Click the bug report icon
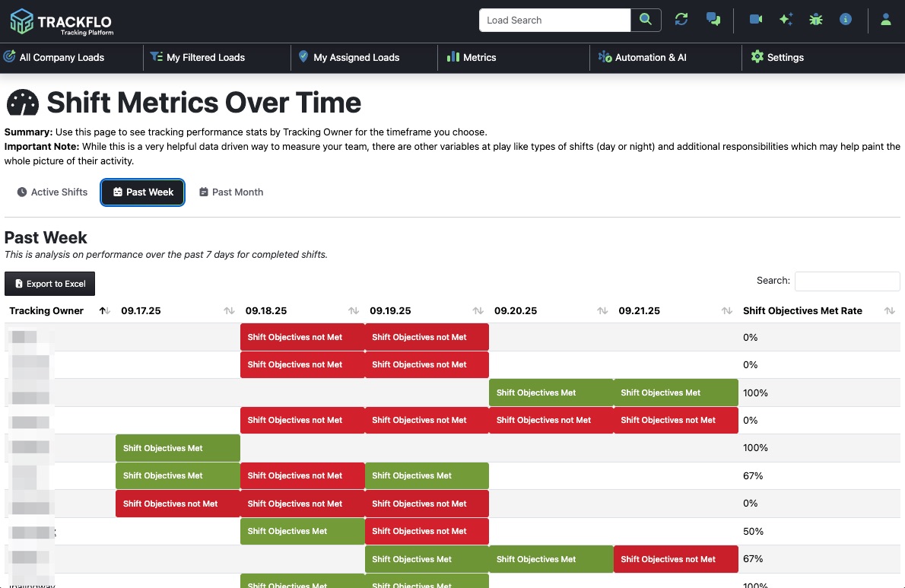 (x=815, y=20)
